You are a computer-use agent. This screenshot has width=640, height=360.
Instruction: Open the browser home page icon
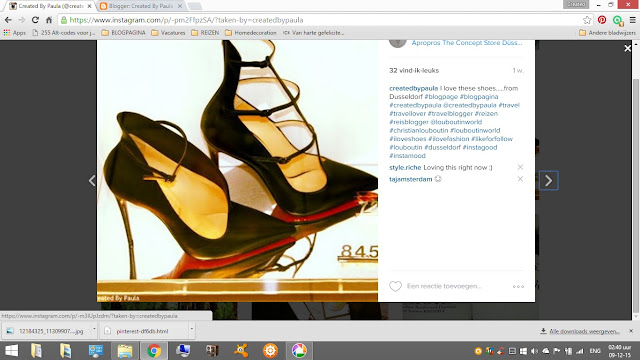49,20
